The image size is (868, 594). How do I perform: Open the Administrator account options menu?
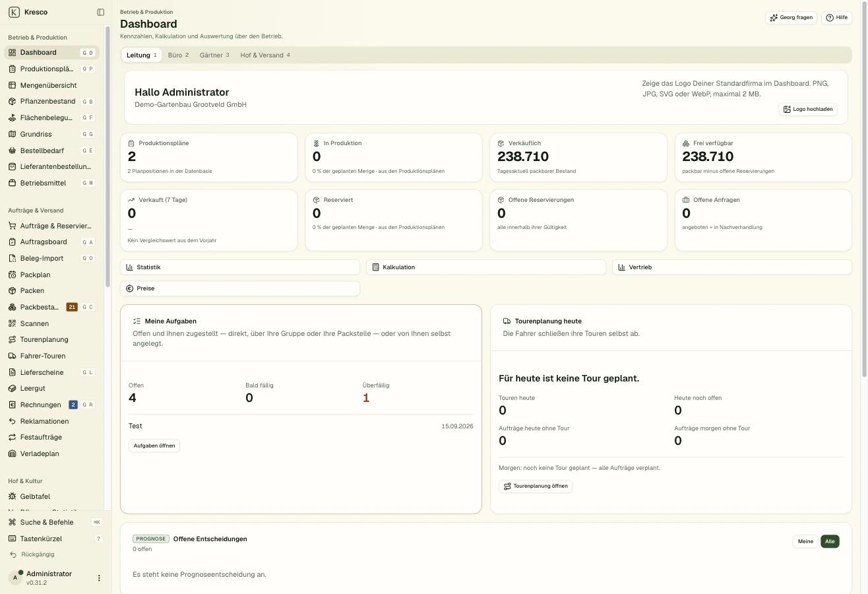pyautogui.click(x=99, y=578)
